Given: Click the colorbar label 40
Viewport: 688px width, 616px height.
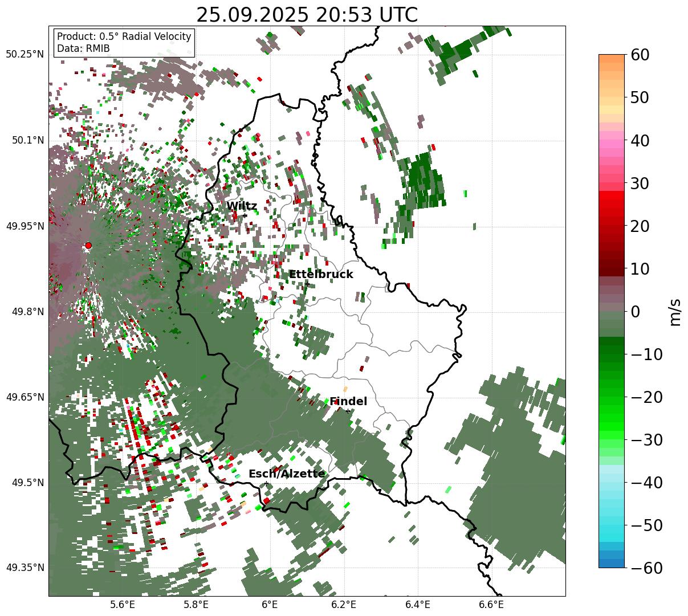Looking at the screenshot, I should 641,140.
